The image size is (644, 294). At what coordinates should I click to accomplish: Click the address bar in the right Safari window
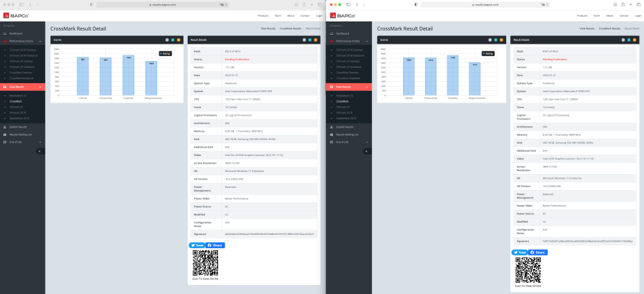coord(485,5)
